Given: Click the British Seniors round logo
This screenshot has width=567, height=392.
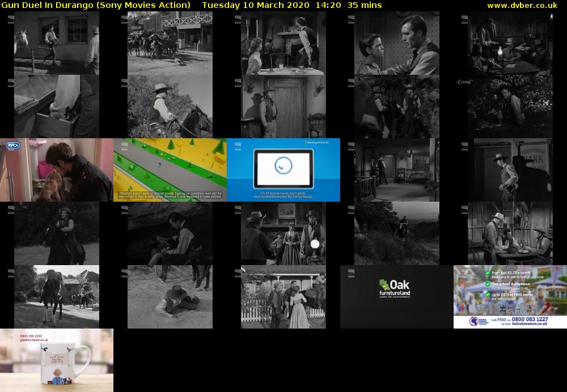Looking at the screenshot, I should pyautogui.click(x=473, y=321).
